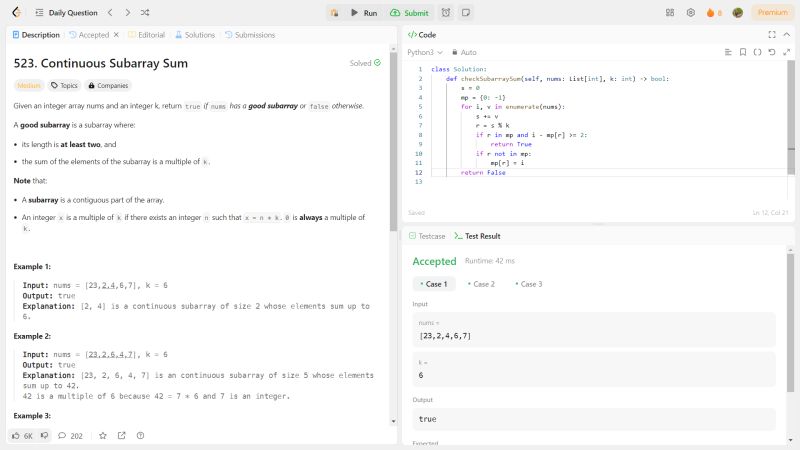Open the debugger icon beside Run
This screenshot has width=800, height=450.
pyautogui.click(x=334, y=13)
